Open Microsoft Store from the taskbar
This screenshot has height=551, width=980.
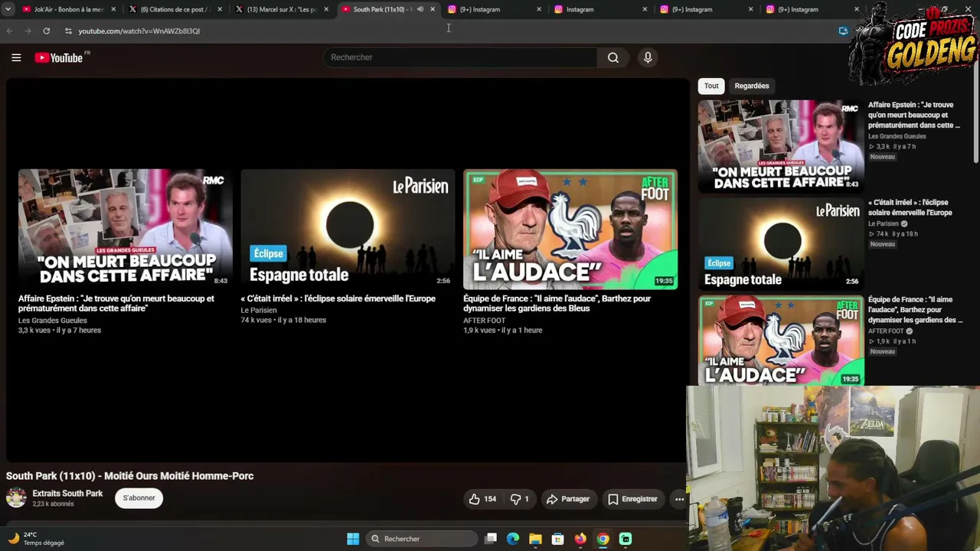click(558, 539)
